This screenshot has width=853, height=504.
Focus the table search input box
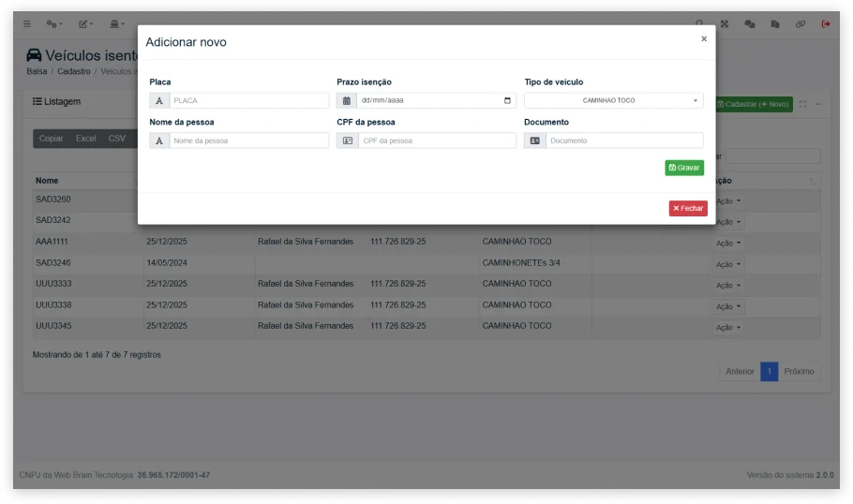point(773,156)
